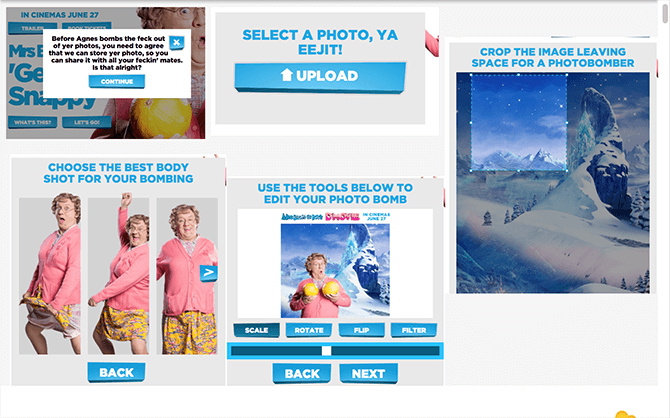Select the ROTATE tool

(x=309, y=330)
